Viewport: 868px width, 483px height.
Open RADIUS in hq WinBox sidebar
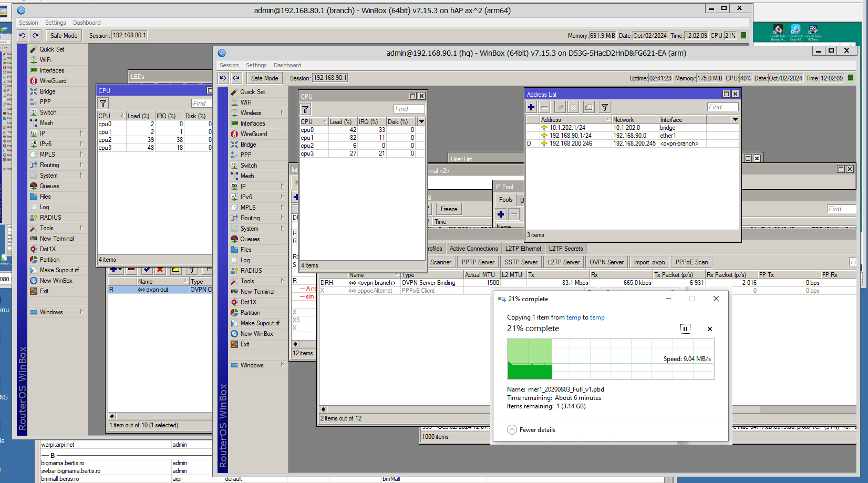click(x=251, y=271)
